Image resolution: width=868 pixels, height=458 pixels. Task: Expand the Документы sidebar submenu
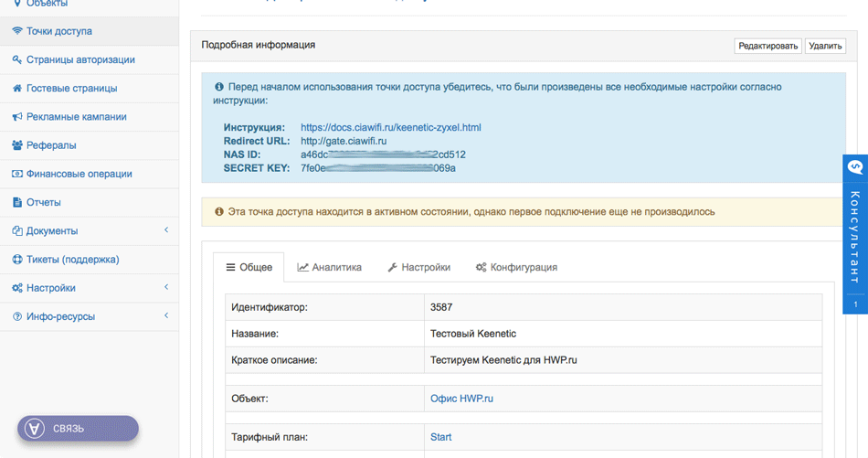165,230
